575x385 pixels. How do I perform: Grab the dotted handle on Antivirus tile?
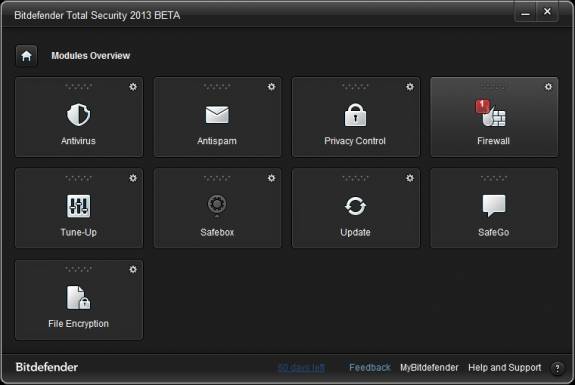(78, 87)
